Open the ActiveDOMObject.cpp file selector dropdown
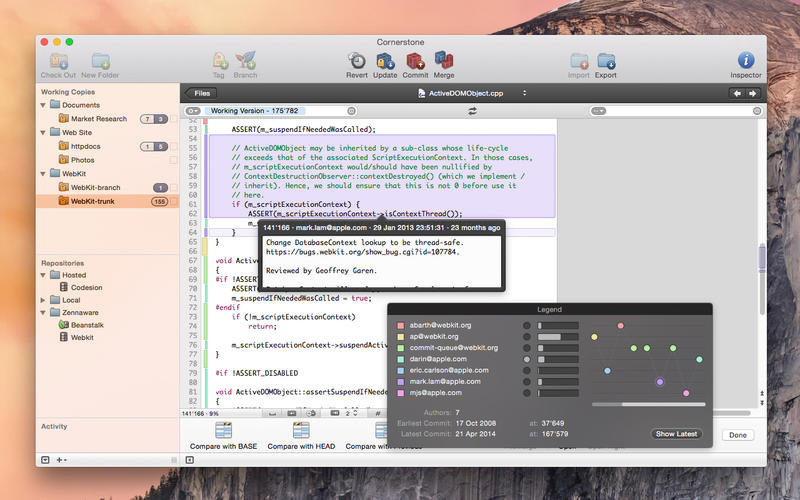The height and width of the screenshot is (500, 800). click(x=524, y=93)
